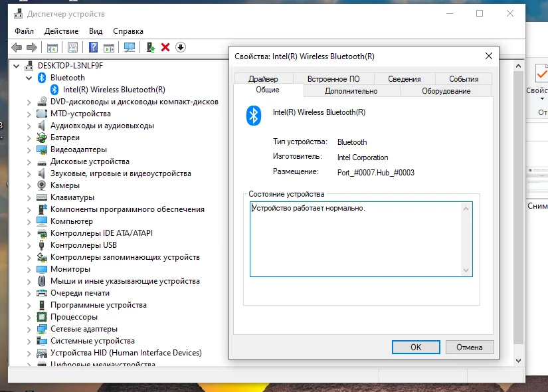Click the Batteries (Батареи) icon
The height and width of the screenshot is (392, 548).
click(x=42, y=138)
